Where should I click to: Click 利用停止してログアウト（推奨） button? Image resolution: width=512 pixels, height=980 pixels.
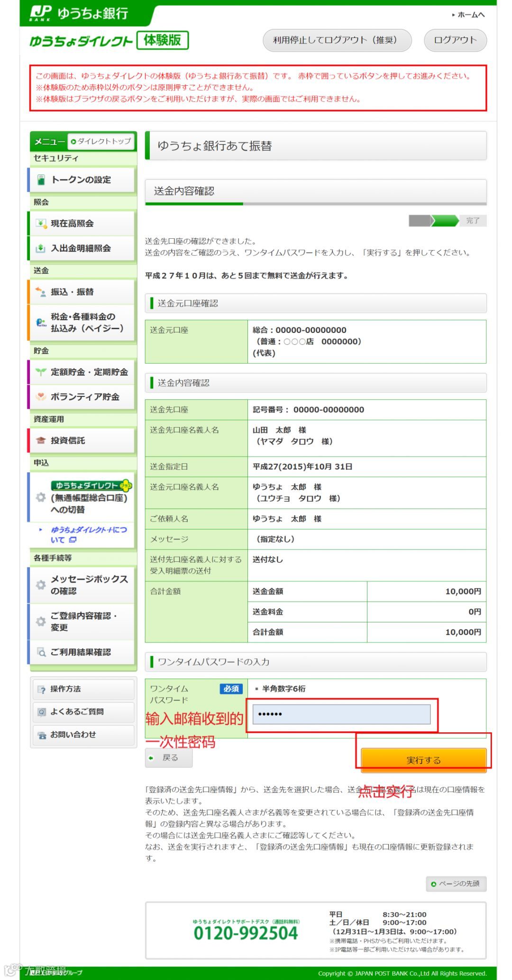coord(337,40)
